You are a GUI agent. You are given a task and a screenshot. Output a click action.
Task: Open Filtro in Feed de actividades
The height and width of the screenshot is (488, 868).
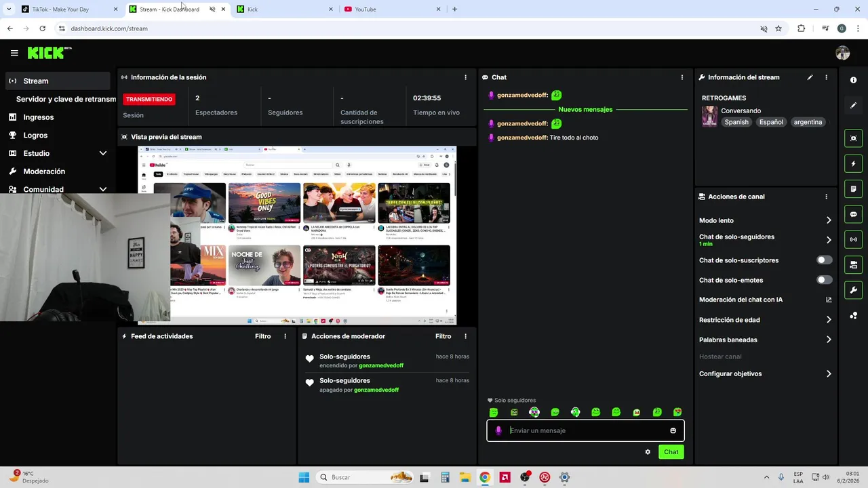[262, 336]
